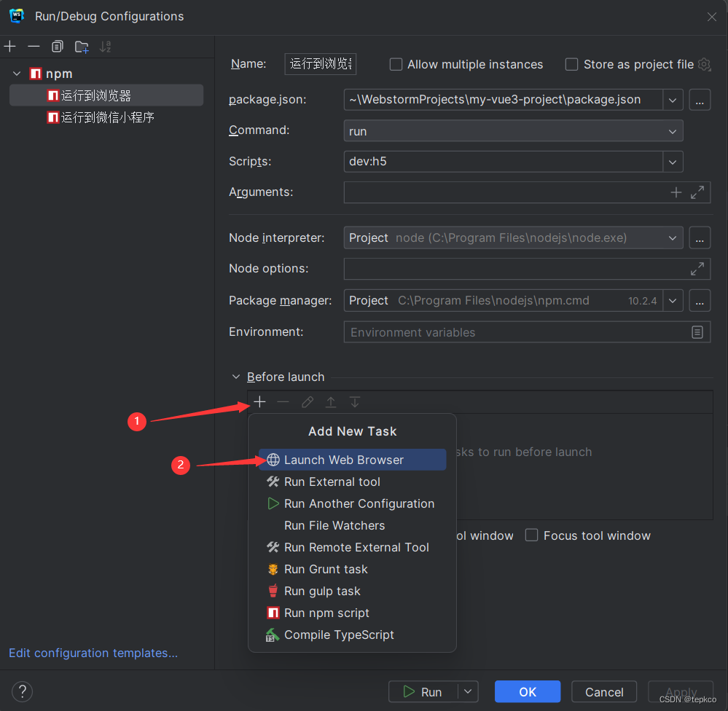This screenshot has width=728, height=711.
Task: Select Run npm script entry
Action: click(x=353, y=613)
